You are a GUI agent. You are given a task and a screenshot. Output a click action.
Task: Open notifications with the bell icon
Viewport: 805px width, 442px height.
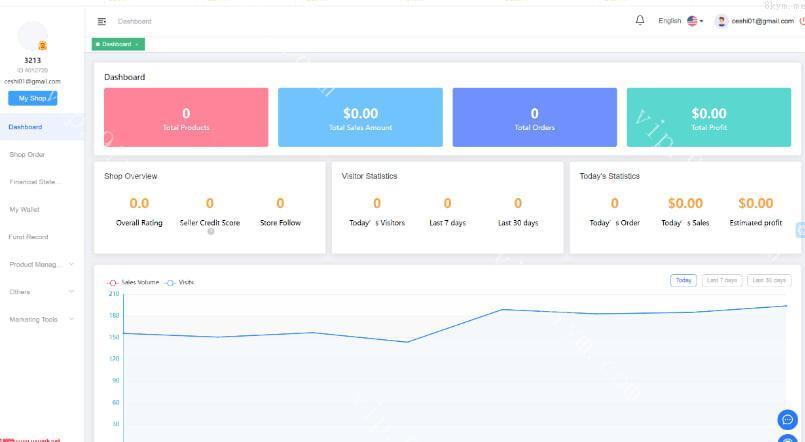(640, 20)
